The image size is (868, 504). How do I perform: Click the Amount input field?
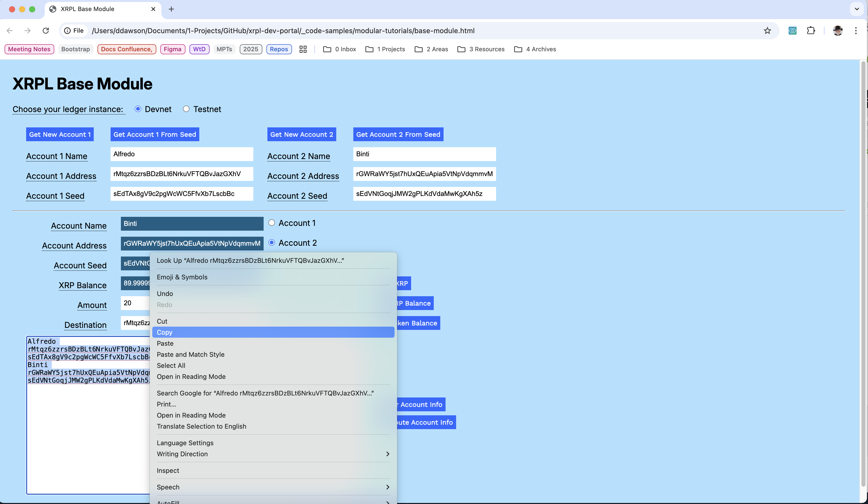(x=134, y=303)
